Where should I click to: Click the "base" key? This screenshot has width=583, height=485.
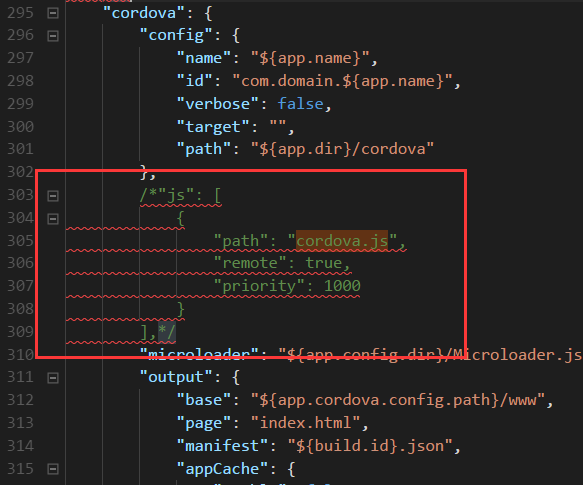[204, 400]
